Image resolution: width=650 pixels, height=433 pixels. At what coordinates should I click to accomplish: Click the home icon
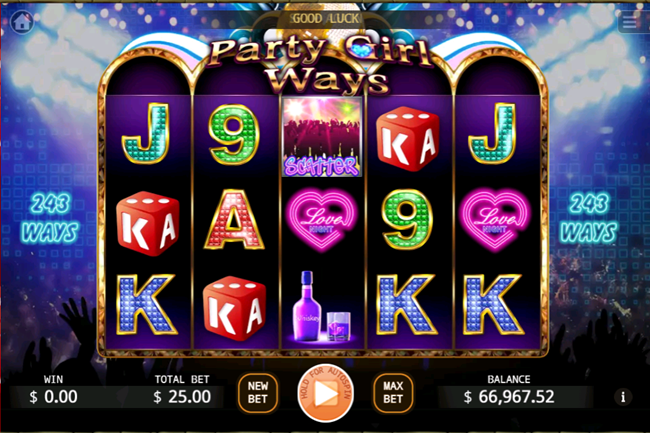click(21, 21)
